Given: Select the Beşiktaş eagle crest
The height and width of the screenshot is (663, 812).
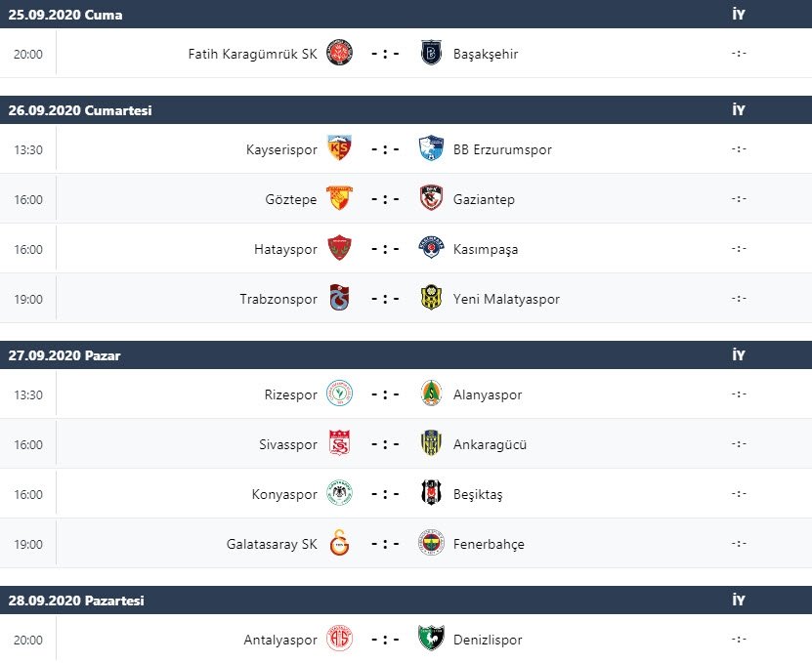Looking at the screenshot, I should point(430,493).
